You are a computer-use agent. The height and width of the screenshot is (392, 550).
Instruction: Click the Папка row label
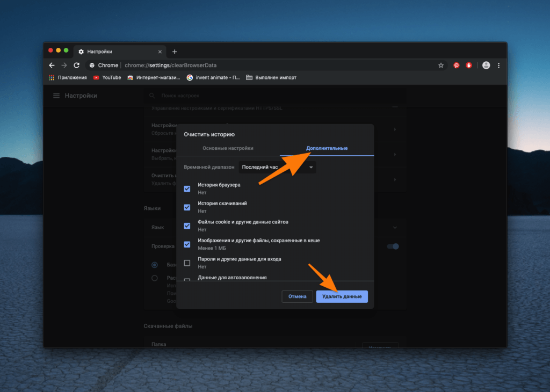click(x=158, y=344)
